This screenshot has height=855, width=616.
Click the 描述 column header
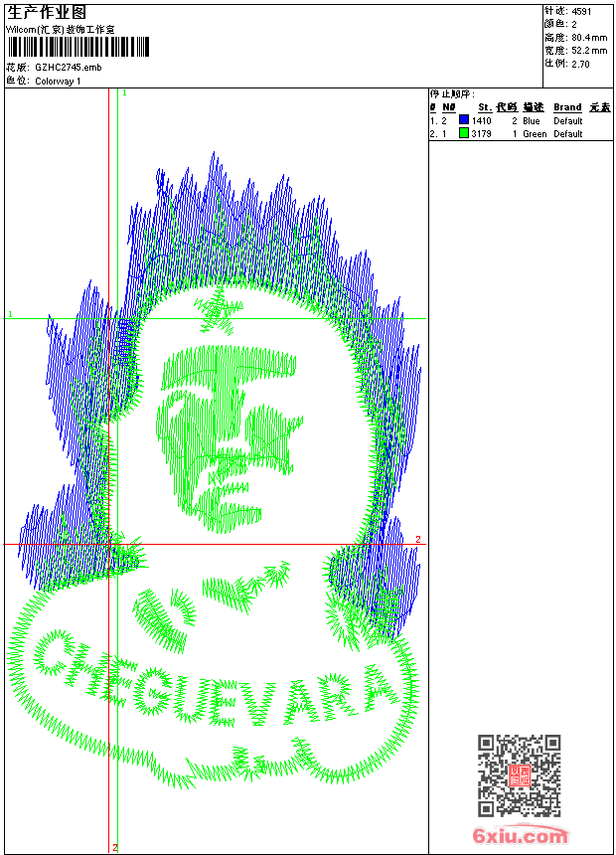pos(534,107)
